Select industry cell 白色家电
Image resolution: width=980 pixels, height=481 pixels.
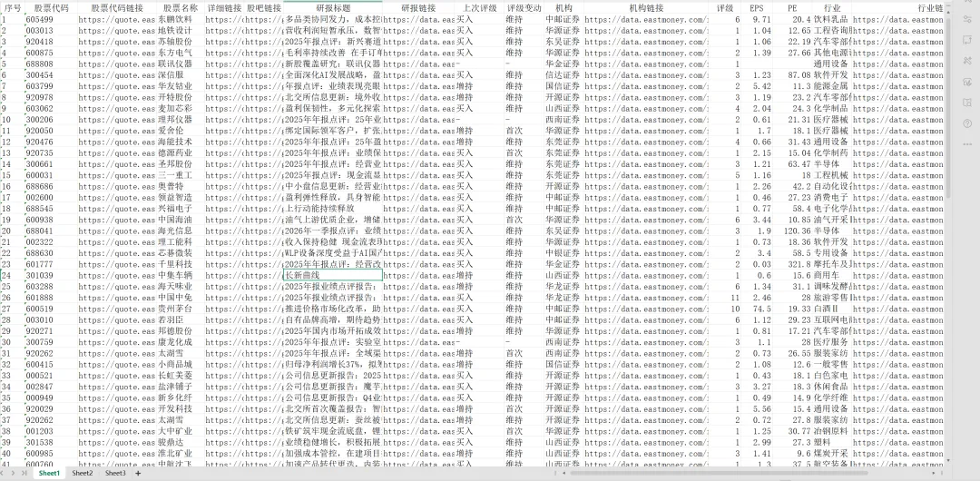click(832, 376)
